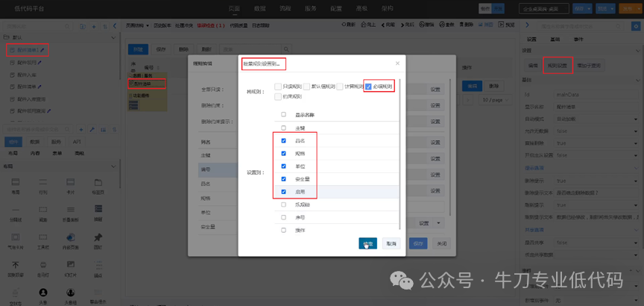
Task: Check the 约束规则 checkbox
Action: point(278,97)
